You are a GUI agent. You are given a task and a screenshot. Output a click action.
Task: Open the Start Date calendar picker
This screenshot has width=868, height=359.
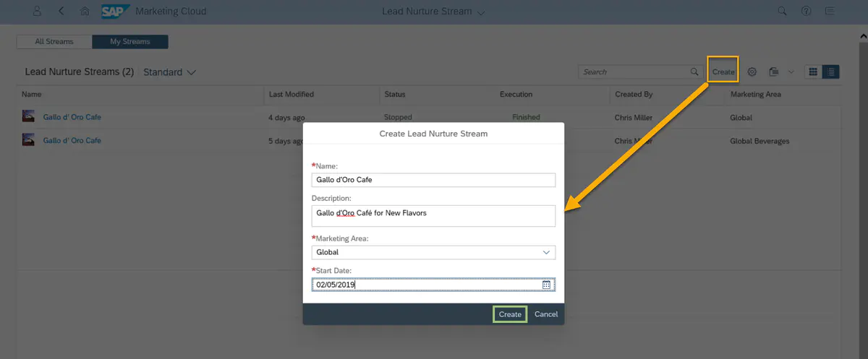point(547,285)
